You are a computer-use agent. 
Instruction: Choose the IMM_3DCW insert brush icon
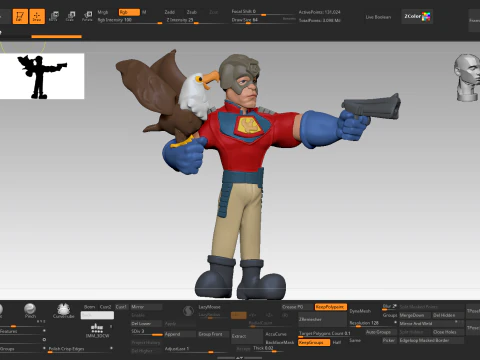click(x=97, y=330)
